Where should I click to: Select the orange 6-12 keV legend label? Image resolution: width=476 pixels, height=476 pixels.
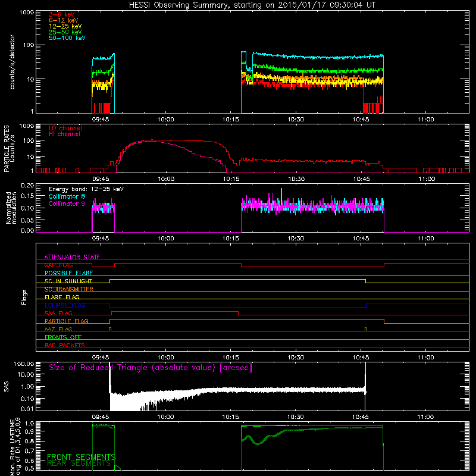(64, 20)
